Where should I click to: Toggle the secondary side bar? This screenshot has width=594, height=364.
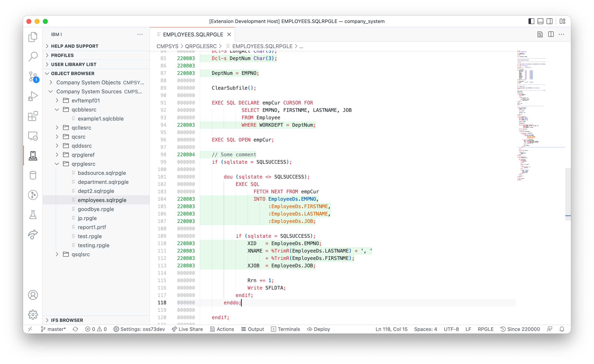pos(549,21)
